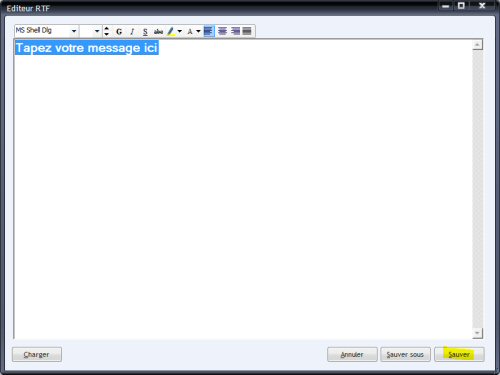Click the Charger button
This screenshot has width=500, height=375.
click(x=37, y=354)
